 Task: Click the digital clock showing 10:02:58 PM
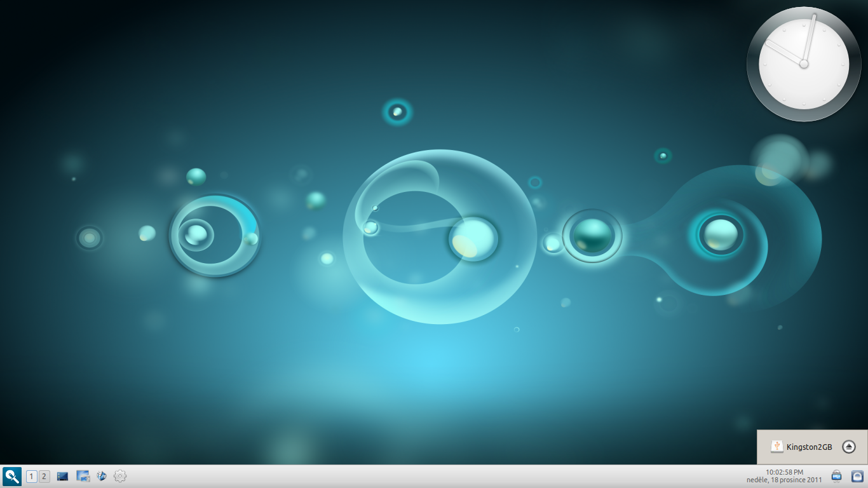point(784,472)
